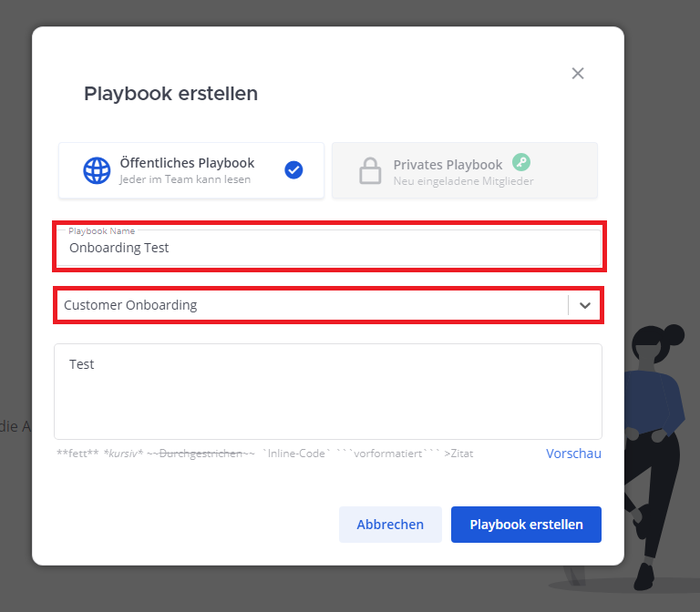
Task: Click the globe icon for public playbook
Action: pyautogui.click(x=97, y=171)
